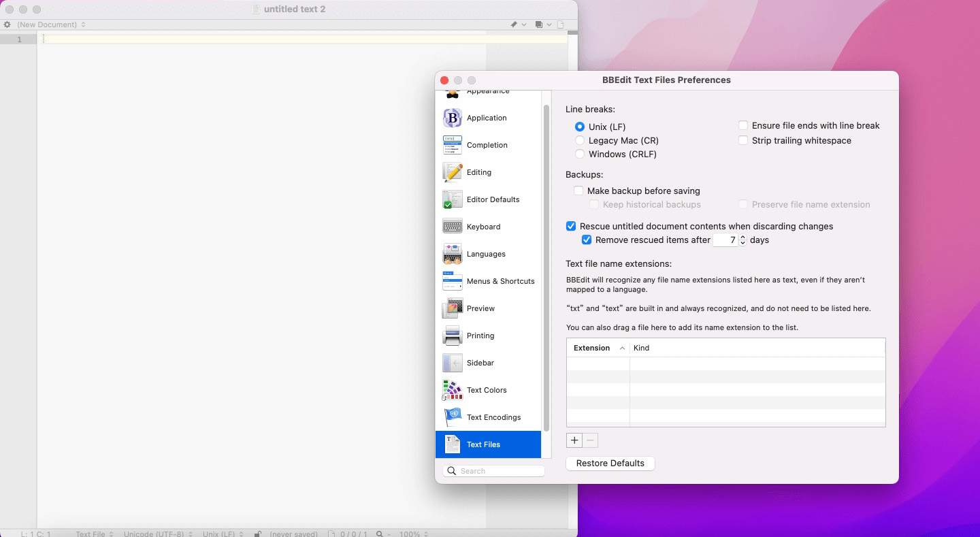Open the Text File language popup

[94, 534]
